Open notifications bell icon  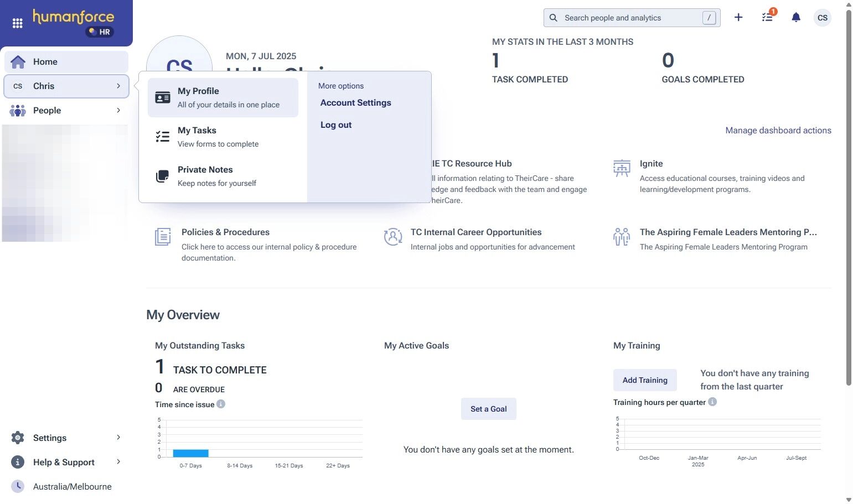tap(796, 18)
